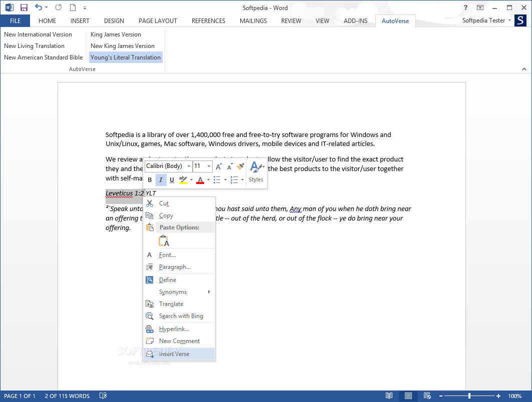532x402 pixels.
Task: Switch to the PAGE LAYOUT tab
Action: pos(158,20)
